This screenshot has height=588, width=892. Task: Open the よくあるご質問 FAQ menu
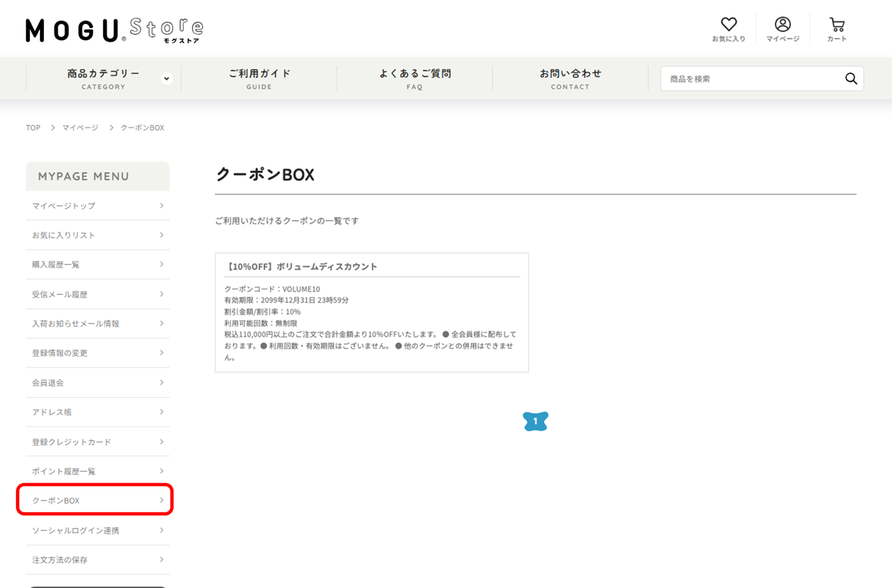coord(414,78)
